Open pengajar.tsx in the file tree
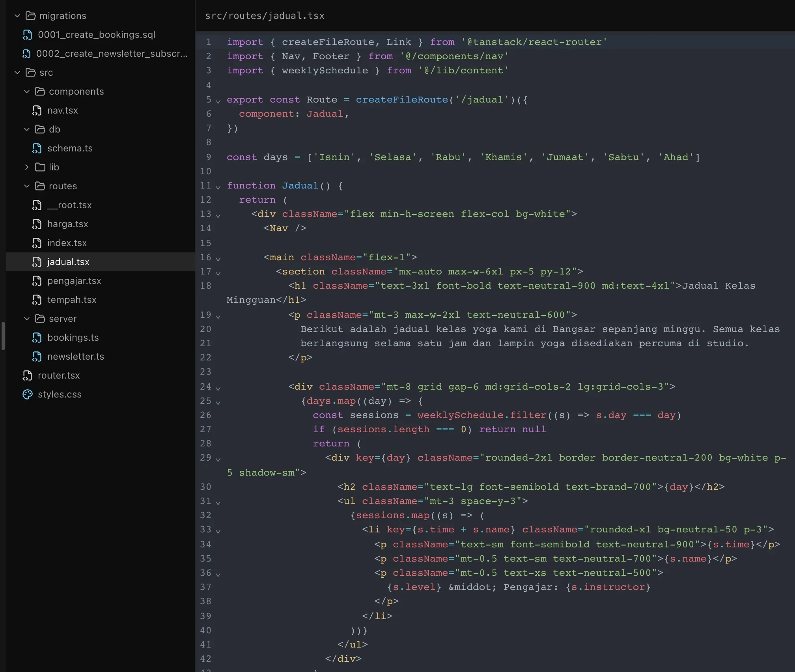Image resolution: width=795 pixels, height=672 pixels. point(74,281)
